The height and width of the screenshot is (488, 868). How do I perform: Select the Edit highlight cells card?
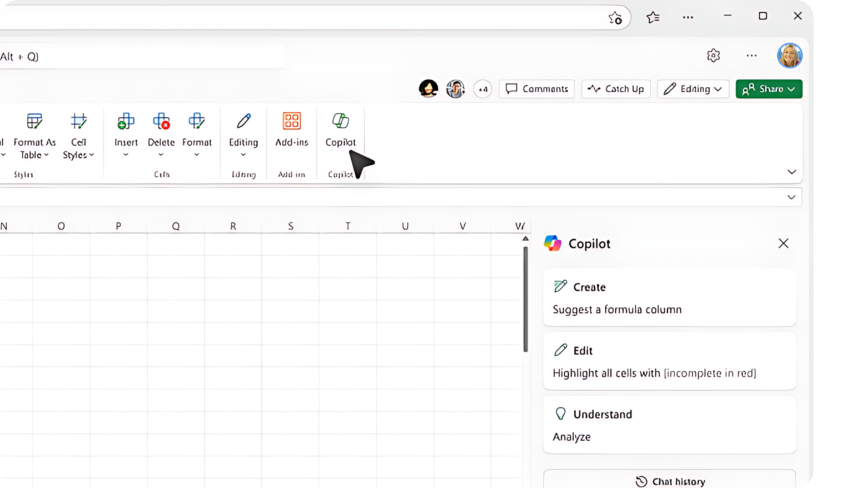(670, 361)
